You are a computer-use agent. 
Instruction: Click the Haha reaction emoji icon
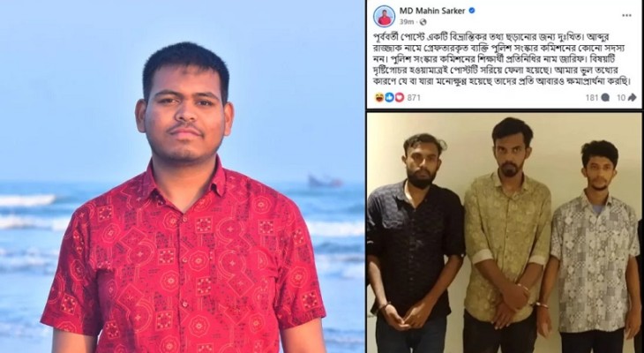pyautogui.click(x=379, y=97)
